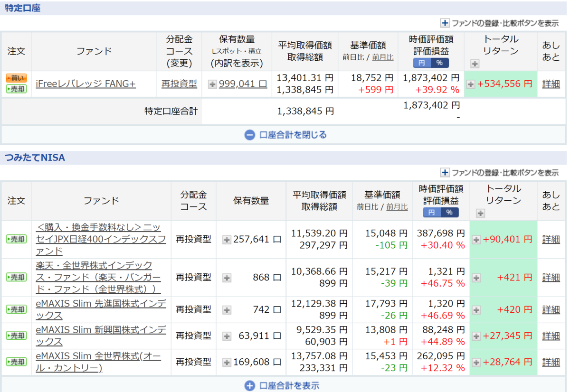Collapse 口座合計を閉じる bar
Viewport: 570px width, 392px height.
286,135
